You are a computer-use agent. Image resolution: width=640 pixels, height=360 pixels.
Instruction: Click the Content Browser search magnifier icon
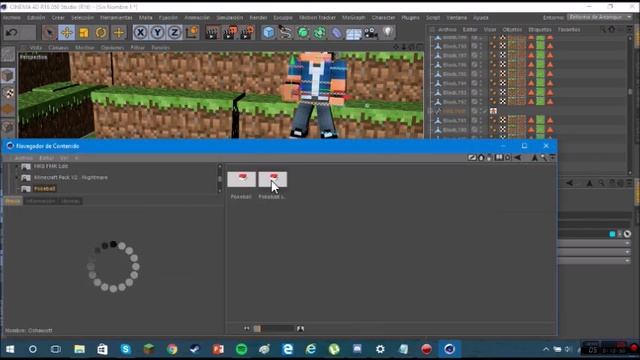(543, 158)
